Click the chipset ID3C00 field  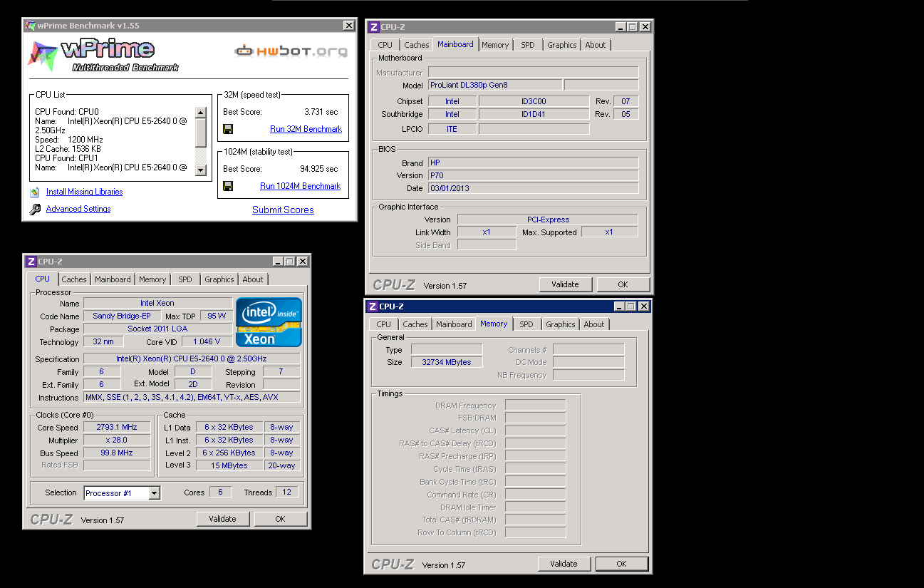[x=534, y=101]
